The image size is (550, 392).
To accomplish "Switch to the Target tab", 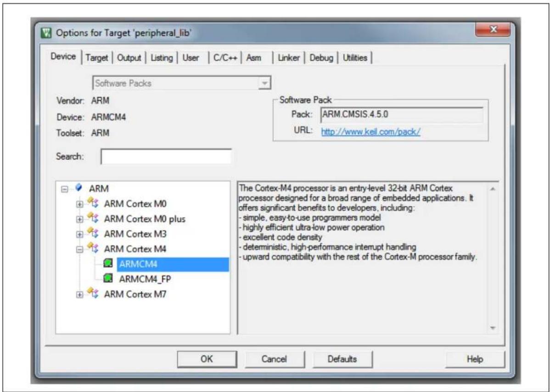I will click(x=97, y=58).
